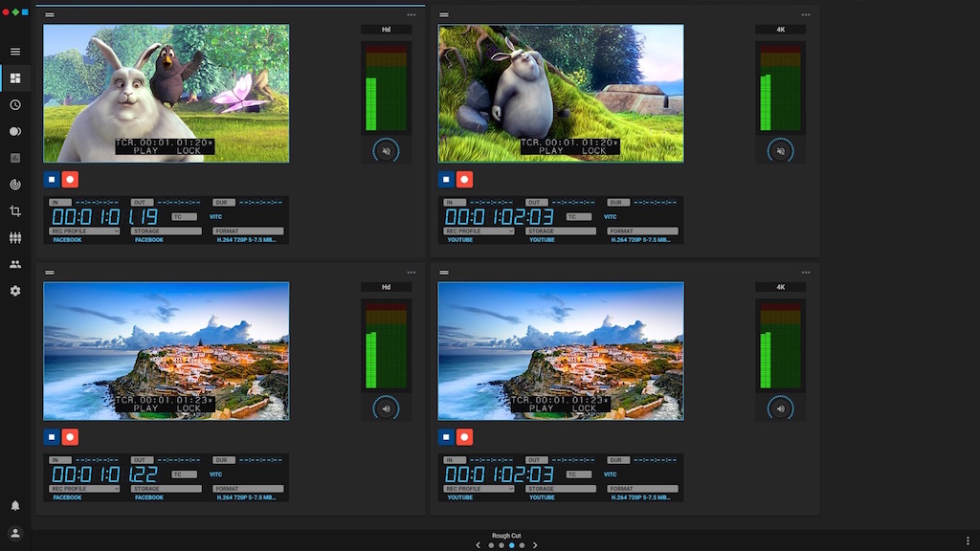Open REC PROFILE dropdown in bunny-and-bird panel

[x=84, y=231]
